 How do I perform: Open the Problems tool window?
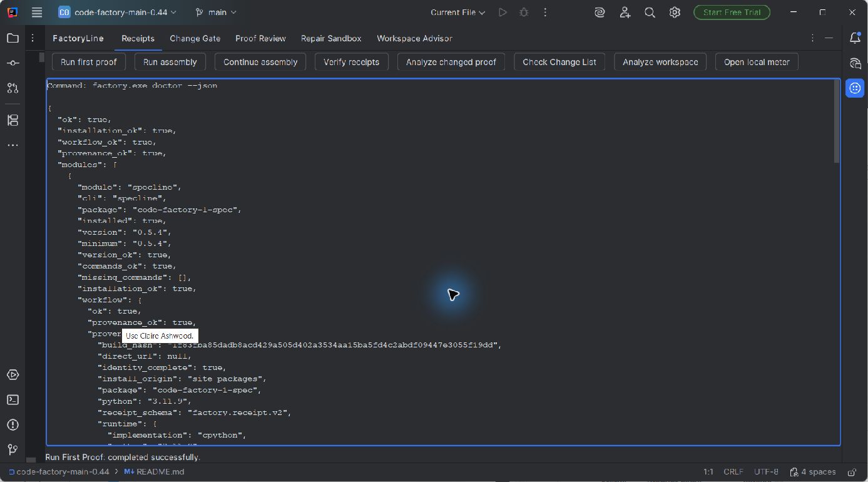tap(13, 425)
